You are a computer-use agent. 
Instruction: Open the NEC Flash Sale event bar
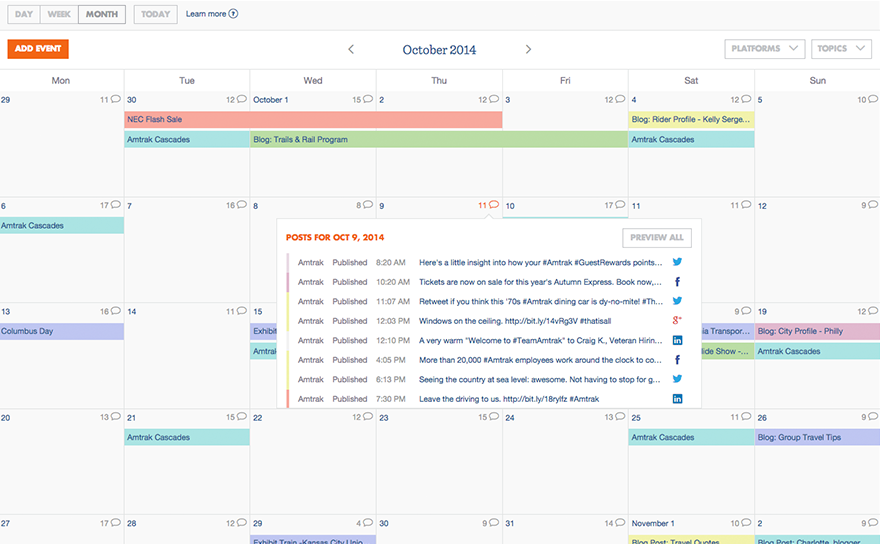[x=313, y=119]
